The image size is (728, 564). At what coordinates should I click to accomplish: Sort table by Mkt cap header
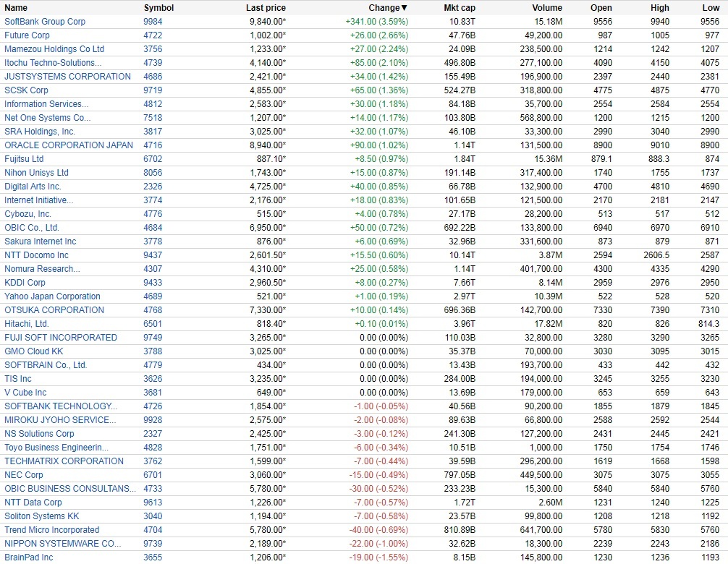pos(460,8)
